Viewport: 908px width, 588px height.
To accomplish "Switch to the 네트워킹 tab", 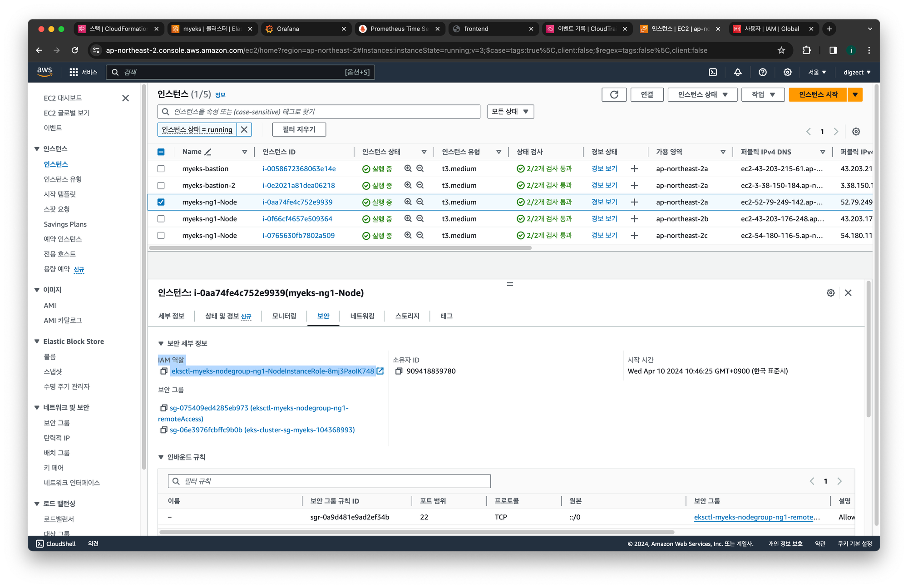I will pos(362,316).
